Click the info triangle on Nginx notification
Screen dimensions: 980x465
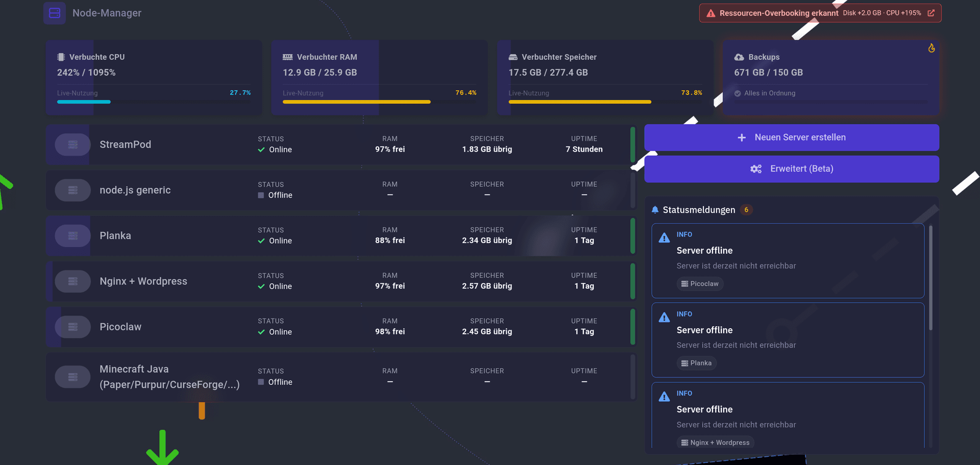[x=664, y=397]
